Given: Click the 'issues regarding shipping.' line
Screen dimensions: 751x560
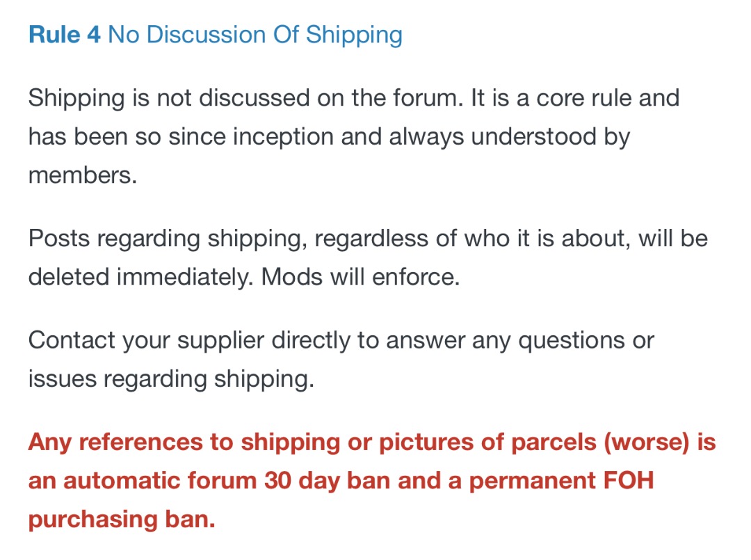Looking at the screenshot, I should [172, 379].
